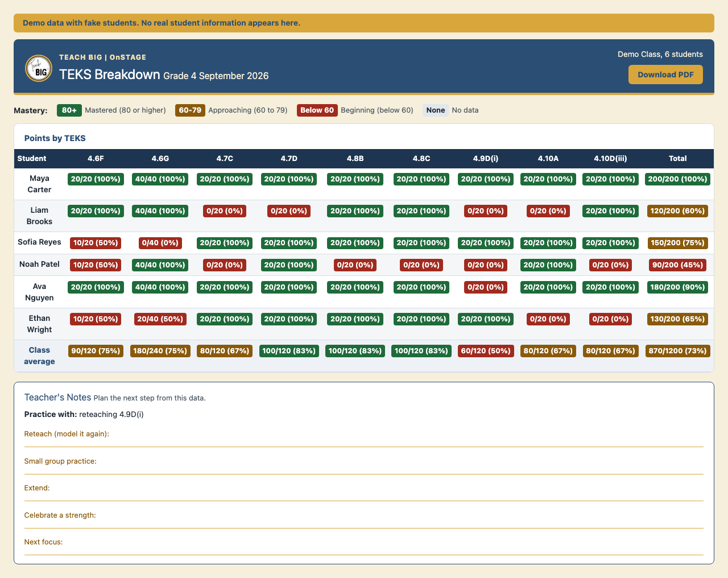The image size is (728, 578).
Task: Click the Small group practice notes line
Action: (x=364, y=465)
